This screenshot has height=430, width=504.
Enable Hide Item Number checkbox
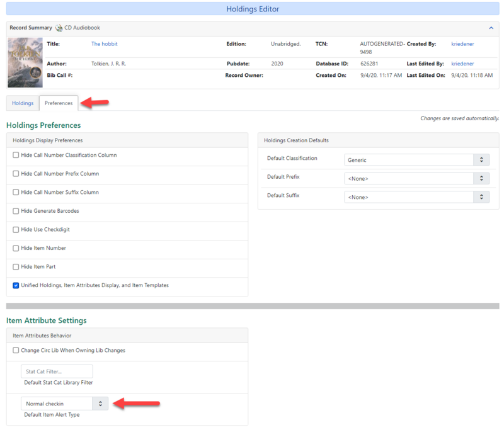(x=16, y=248)
